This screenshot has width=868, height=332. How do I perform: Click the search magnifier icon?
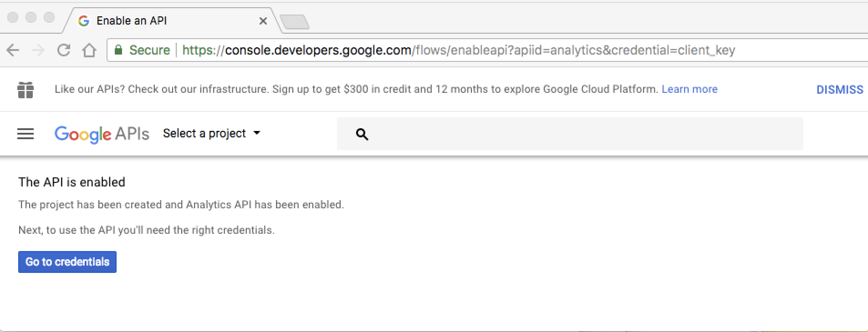click(362, 134)
